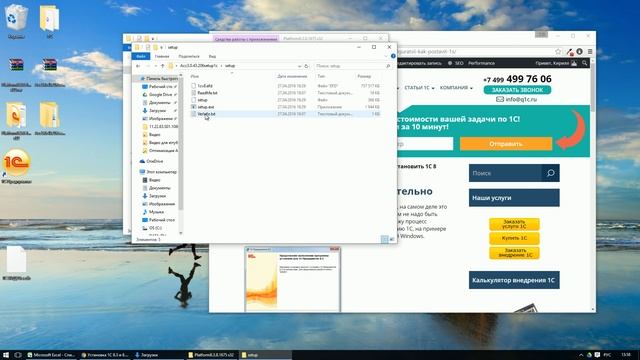
Task: Switch to Platform folder taskbar window
Action: (x=212, y=355)
